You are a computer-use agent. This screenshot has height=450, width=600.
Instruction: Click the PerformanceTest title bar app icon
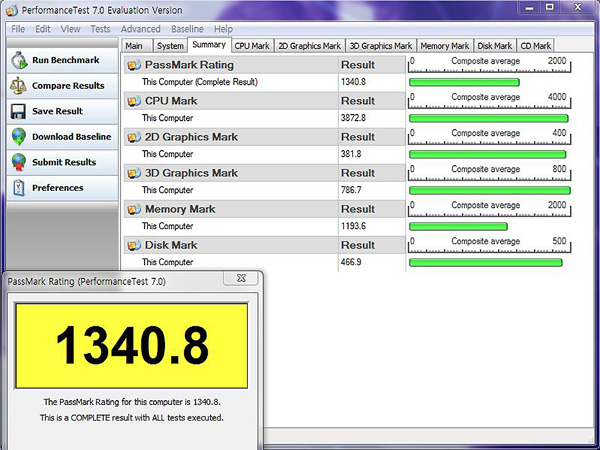(11, 10)
